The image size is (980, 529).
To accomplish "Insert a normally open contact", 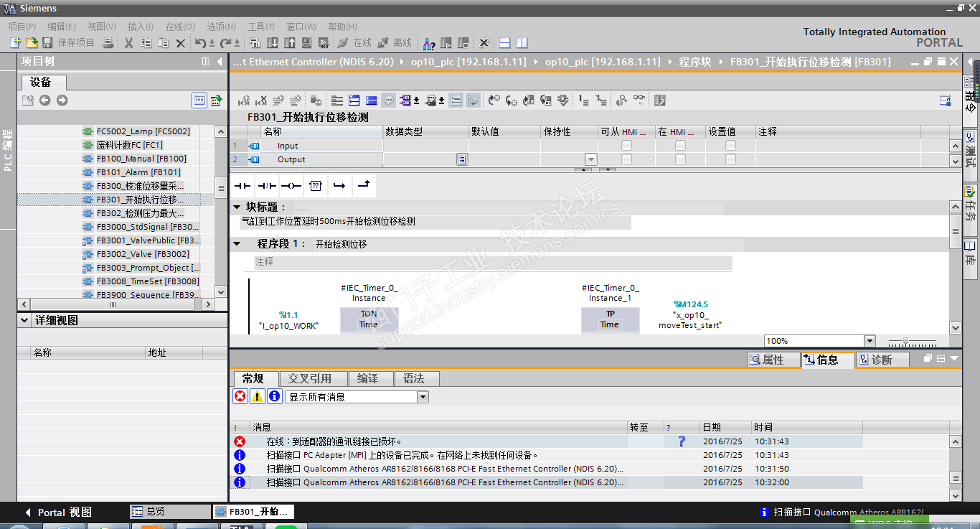I will coord(242,187).
